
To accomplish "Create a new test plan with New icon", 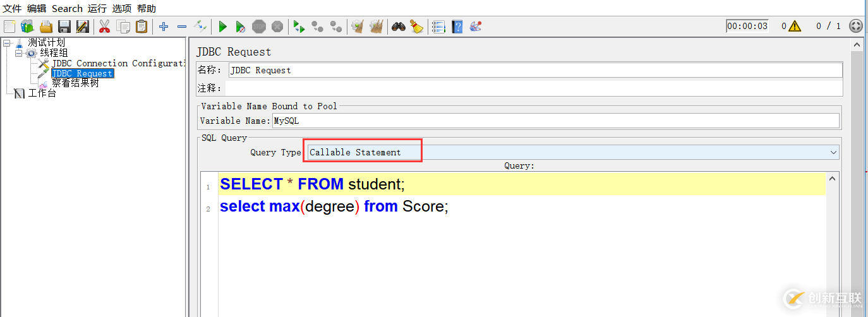I will 9,27.
